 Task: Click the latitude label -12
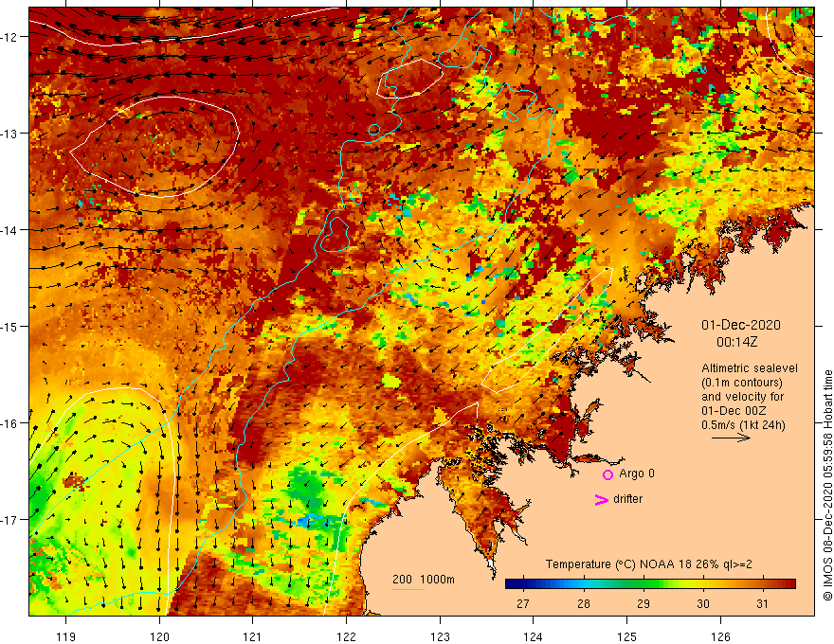(9, 37)
